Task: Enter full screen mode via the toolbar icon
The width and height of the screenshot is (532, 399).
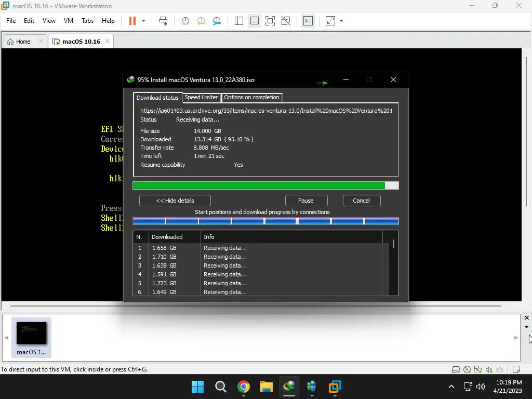Action: pyautogui.click(x=270, y=21)
